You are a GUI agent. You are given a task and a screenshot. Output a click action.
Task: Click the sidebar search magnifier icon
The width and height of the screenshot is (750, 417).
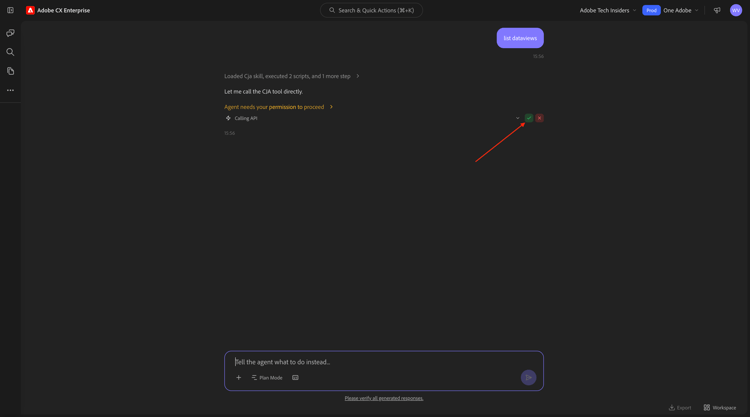(10, 52)
